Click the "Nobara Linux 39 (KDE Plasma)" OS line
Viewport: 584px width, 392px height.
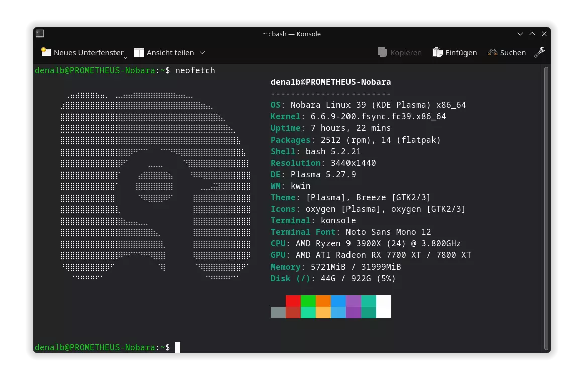[x=361, y=105]
